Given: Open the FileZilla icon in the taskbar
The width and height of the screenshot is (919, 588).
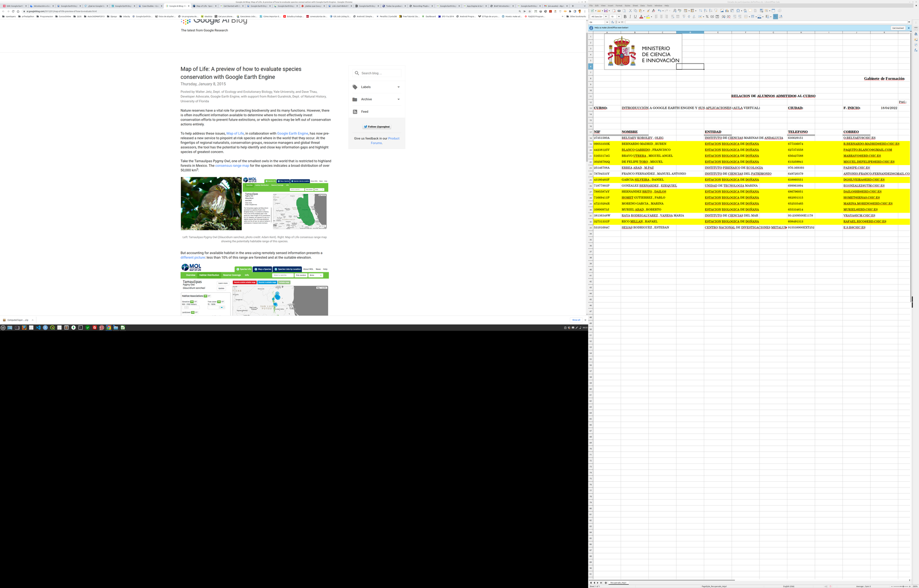Looking at the screenshot, I should coord(95,328).
